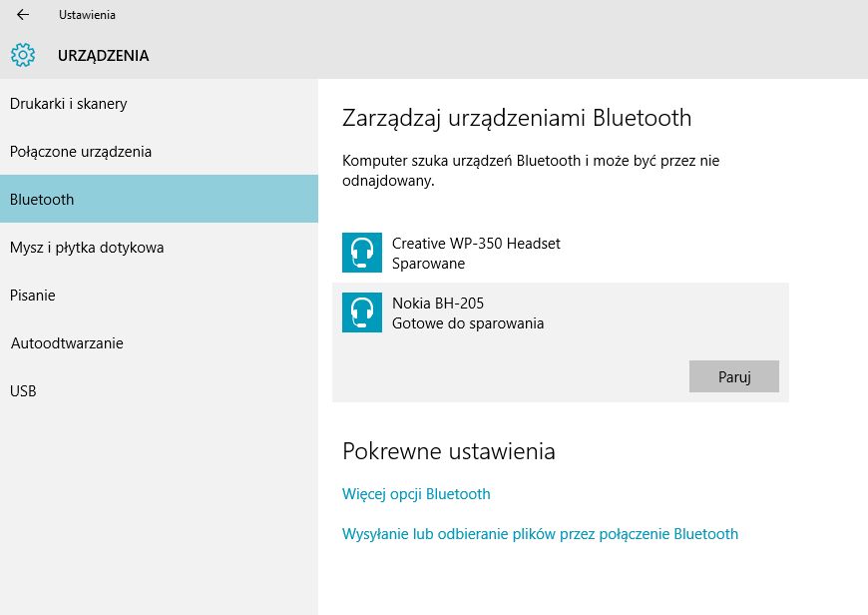Go to Pisanie settings
The width and height of the screenshot is (868, 615).
(x=159, y=296)
